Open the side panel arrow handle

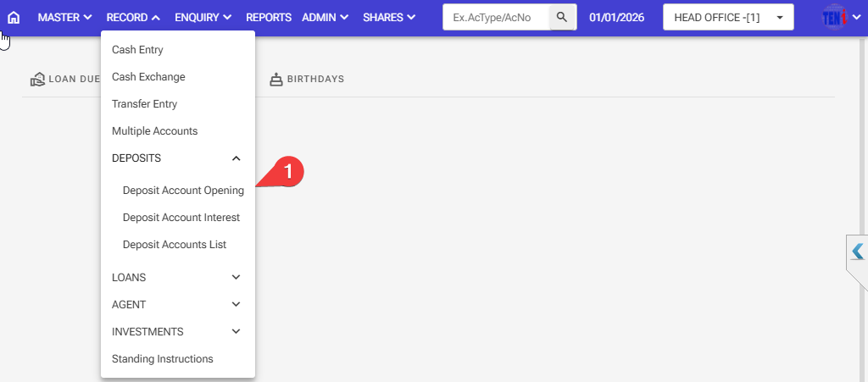[858, 252]
